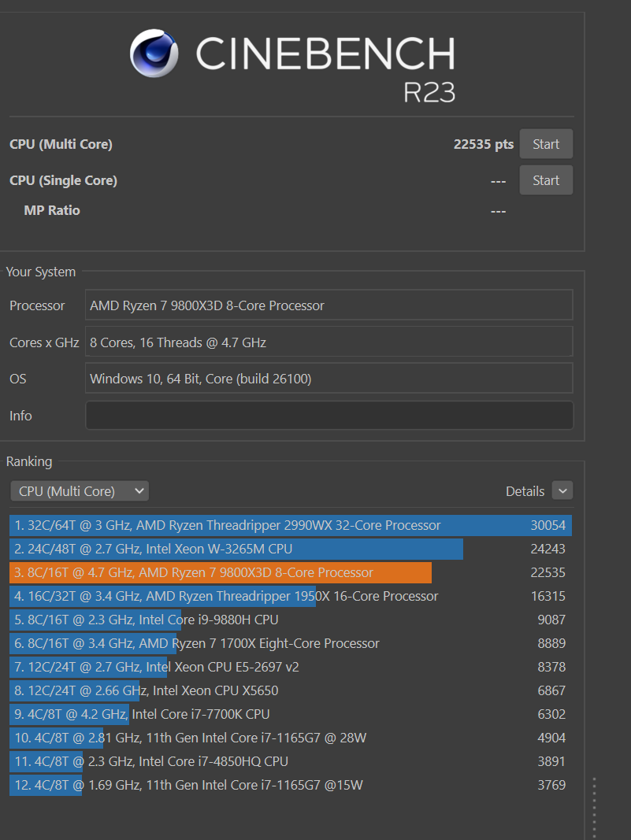631x840 pixels.
Task: Start the CPU Single Core benchmark
Action: pyautogui.click(x=546, y=180)
